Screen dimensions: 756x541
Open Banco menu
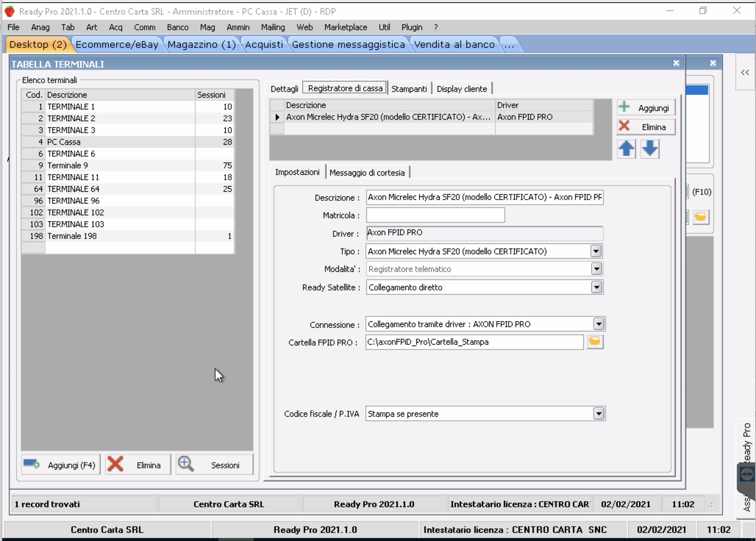pyautogui.click(x=178, y=27)
